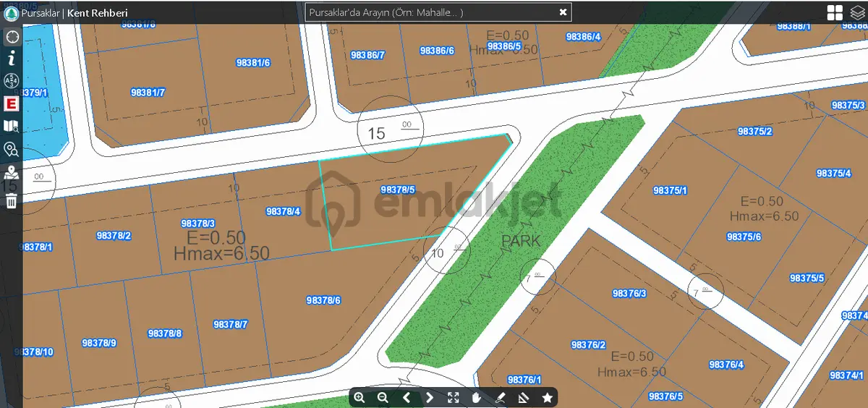Click parcel label 98375/2
Screen dimensions: 868x408
(755, 132)
